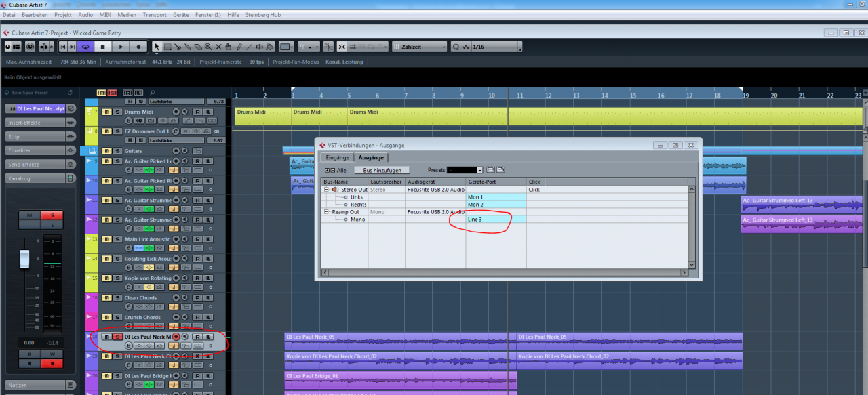
Task: Toggle snap to zero crossing icon
Action: [328, 47]
